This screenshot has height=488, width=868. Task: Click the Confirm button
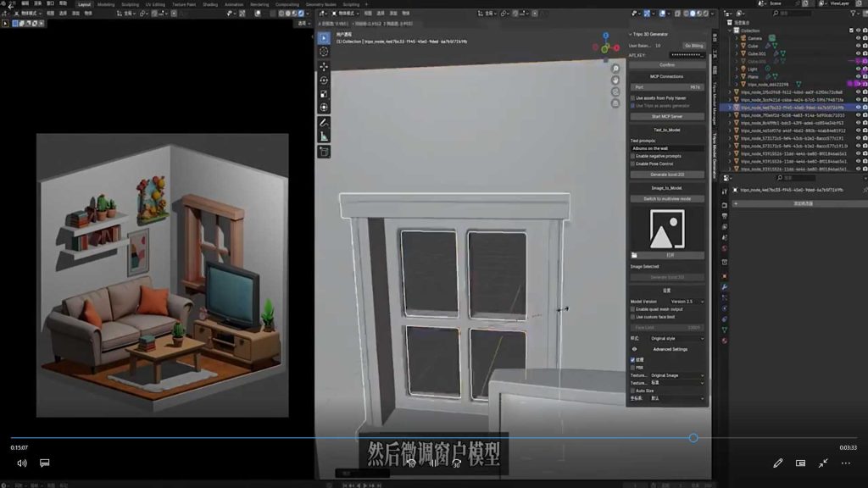coord(667,64)
